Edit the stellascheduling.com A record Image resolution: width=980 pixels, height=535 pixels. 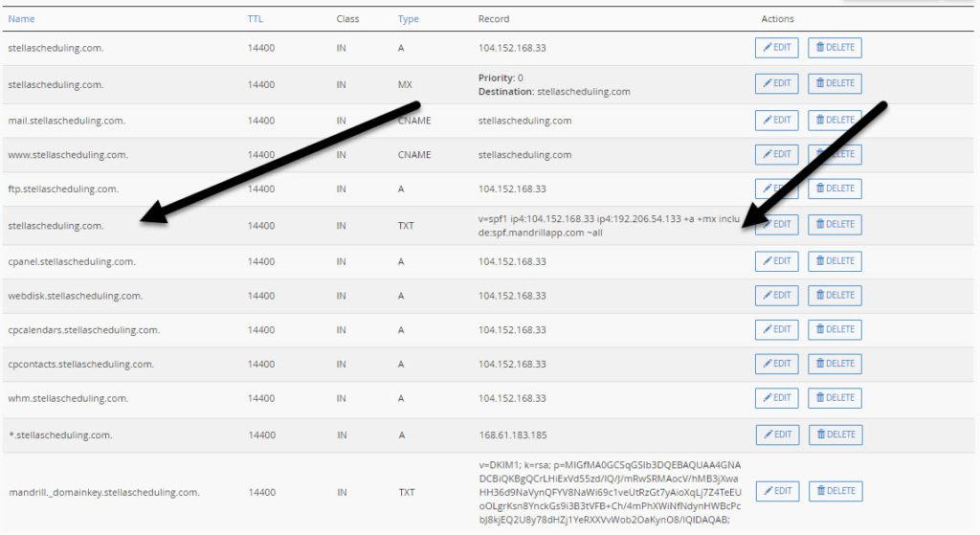[777, 48]
